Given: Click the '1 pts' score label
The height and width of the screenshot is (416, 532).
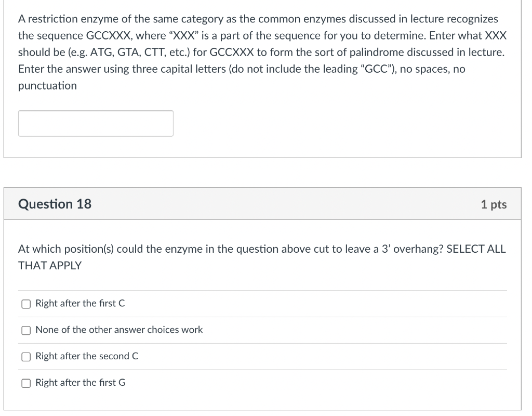Looking at the screenshot, I should [x=494, y=204].
